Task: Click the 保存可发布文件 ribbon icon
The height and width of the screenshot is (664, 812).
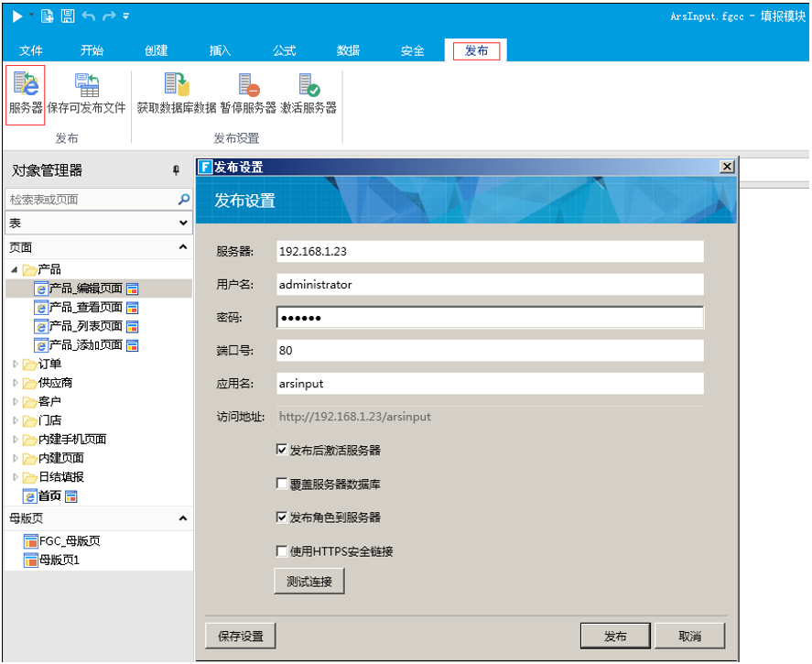Action: point(87,87)
